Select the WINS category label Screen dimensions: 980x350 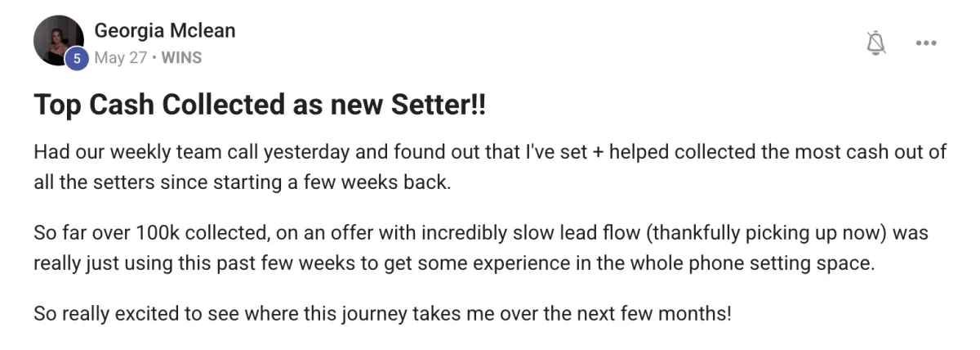181,58
